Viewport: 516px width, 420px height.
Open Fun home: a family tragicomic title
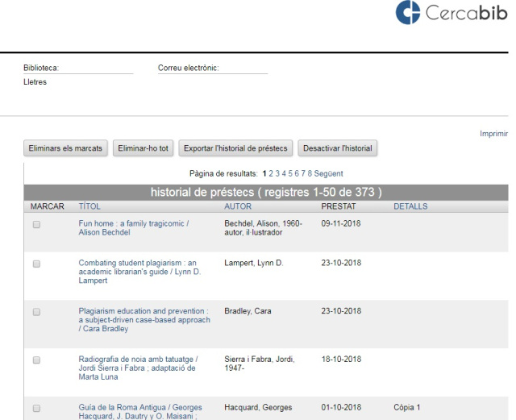coord(133,227)
